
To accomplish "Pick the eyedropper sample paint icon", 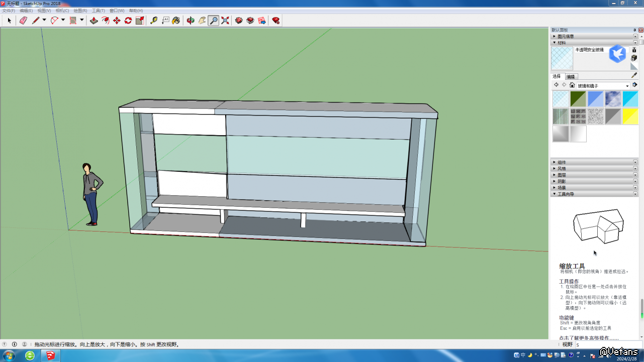I will pyautogui.click(x=634, y=75).
